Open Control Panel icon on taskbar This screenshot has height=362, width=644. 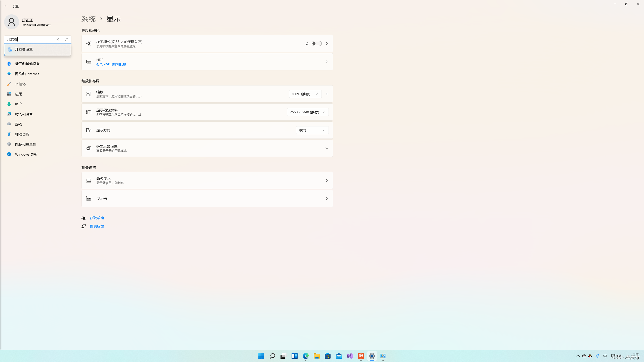click(383, 356)
